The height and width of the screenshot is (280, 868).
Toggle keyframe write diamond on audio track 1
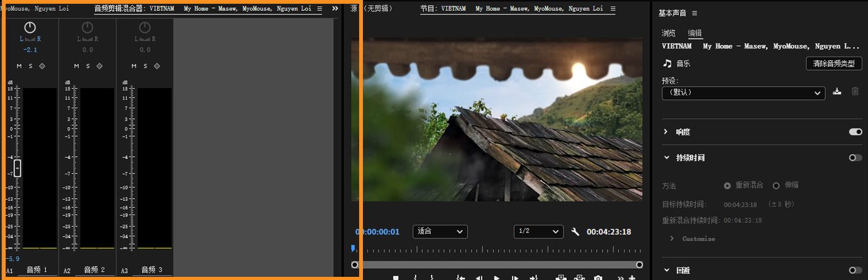(x=42, y=66)
